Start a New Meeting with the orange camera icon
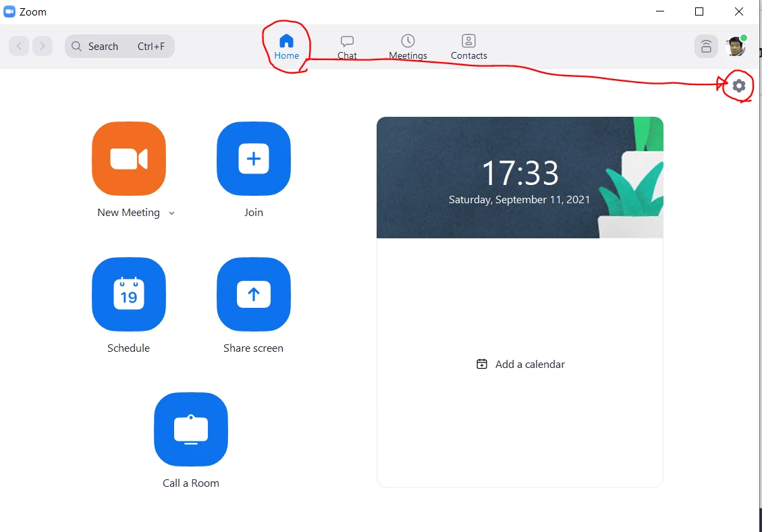The width and height of the screenshot is (762, 532). pyautogui.click(x=129, y=159)
